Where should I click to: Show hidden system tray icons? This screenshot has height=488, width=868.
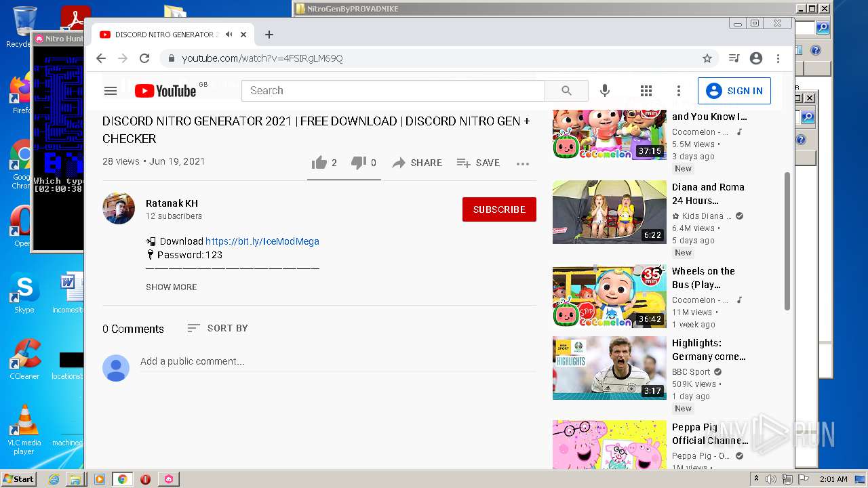(756, 479)
